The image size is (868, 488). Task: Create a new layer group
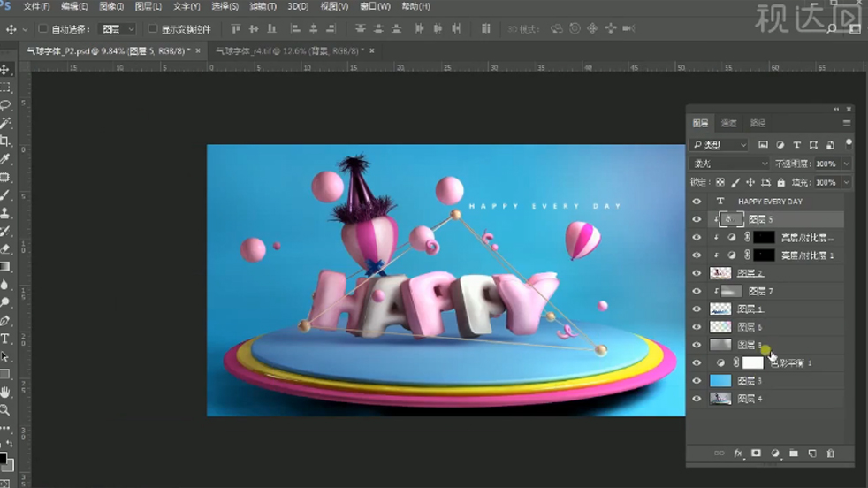click(793, 454)
